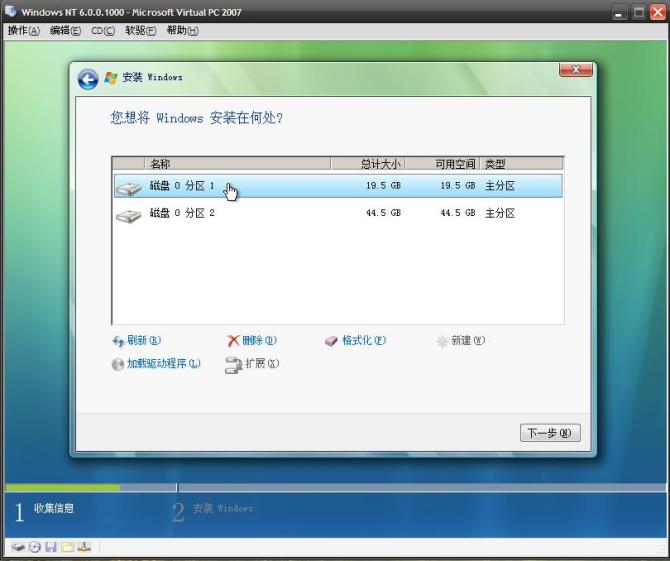Click the 加载驱动程序(L) link
Viewport: 670px width, 561px height.
(164, 364)
